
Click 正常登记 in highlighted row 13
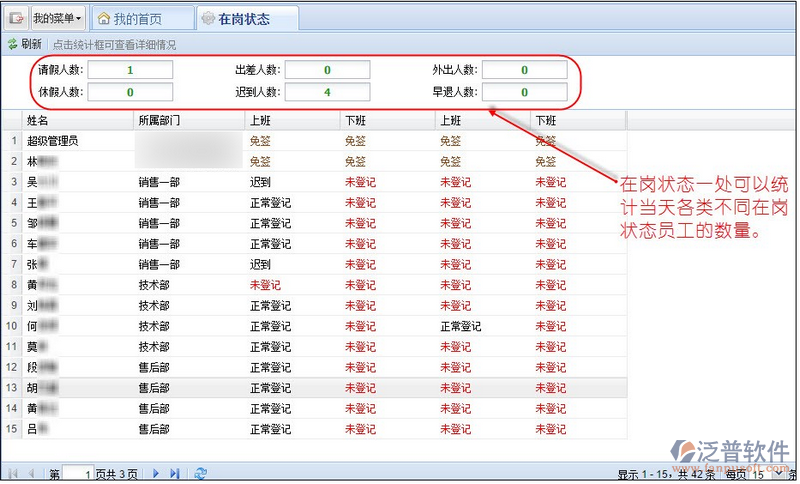270,388
